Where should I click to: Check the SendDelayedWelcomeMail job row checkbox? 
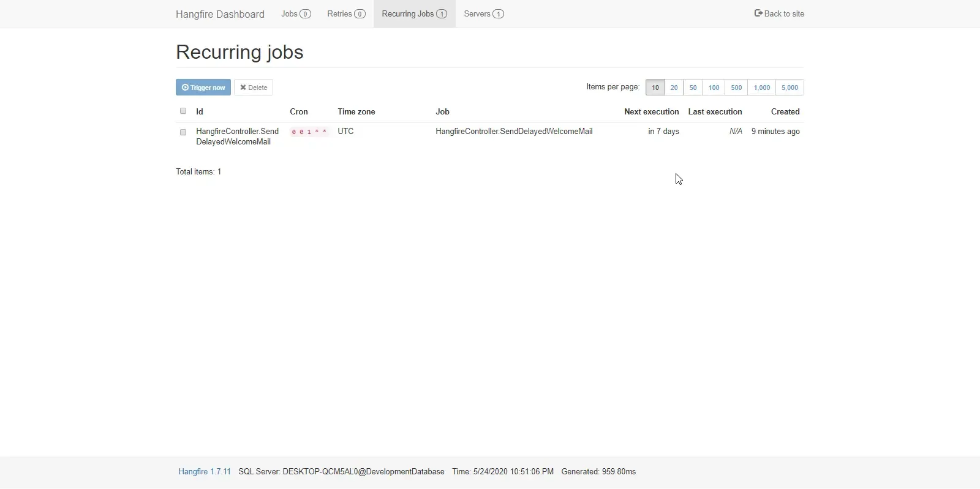[183, 132]
